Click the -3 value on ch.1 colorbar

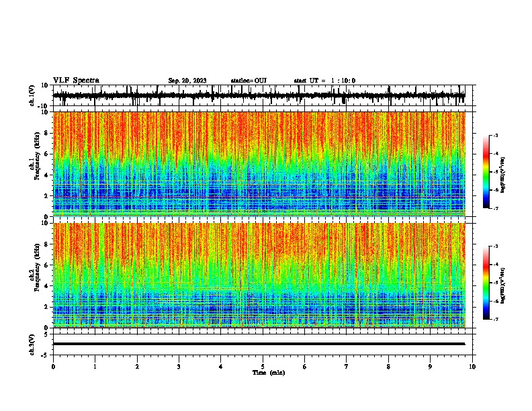(x=496, y=135)
